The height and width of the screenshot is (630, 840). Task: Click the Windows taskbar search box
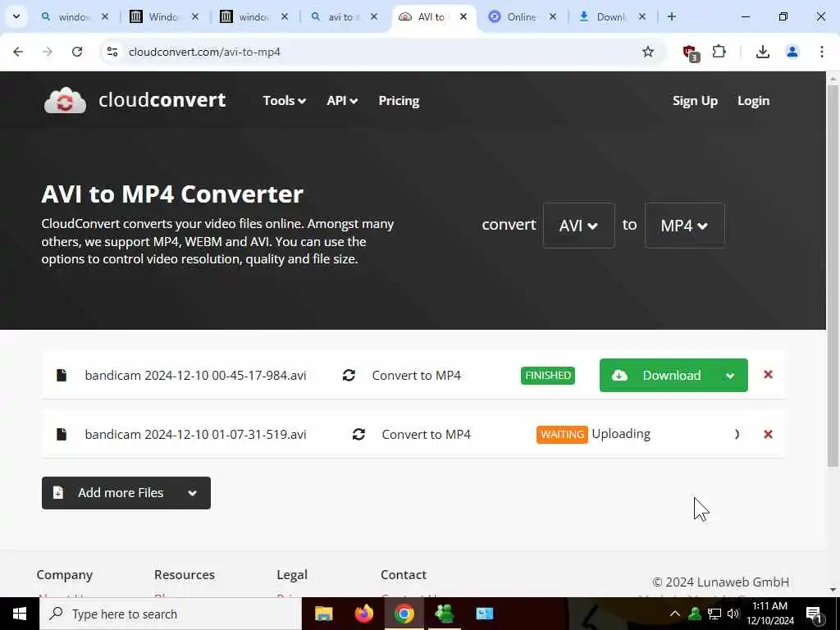[171, 614]
